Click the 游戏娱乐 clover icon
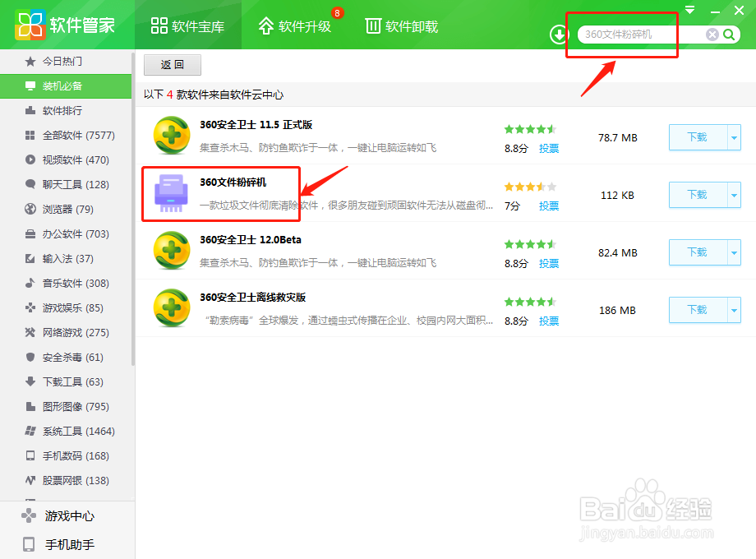Viewport: 756px width, 559px height. click(30, 307)
